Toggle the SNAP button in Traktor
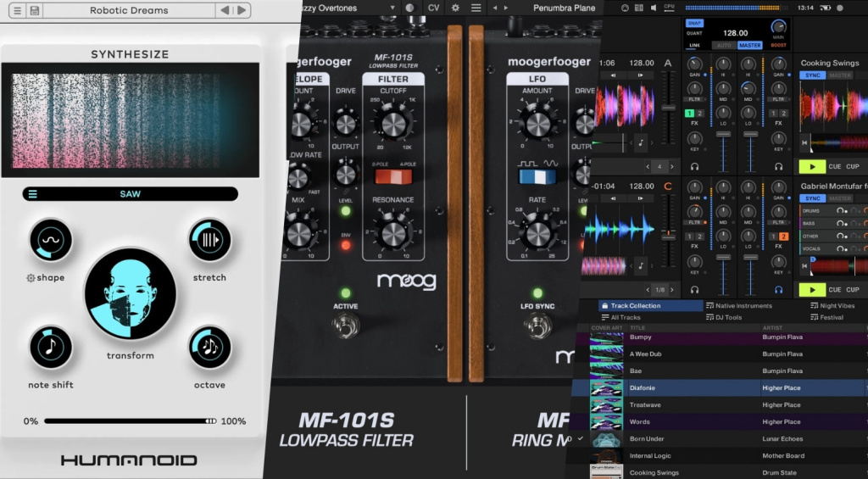This screenshot has width=868, height=479. point(694,23)
